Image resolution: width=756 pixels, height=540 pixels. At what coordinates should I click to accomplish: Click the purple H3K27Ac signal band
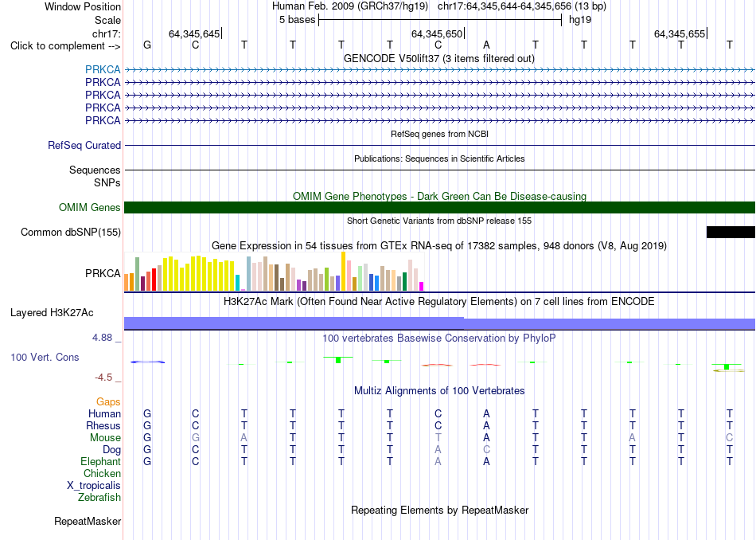pos(439,323)
